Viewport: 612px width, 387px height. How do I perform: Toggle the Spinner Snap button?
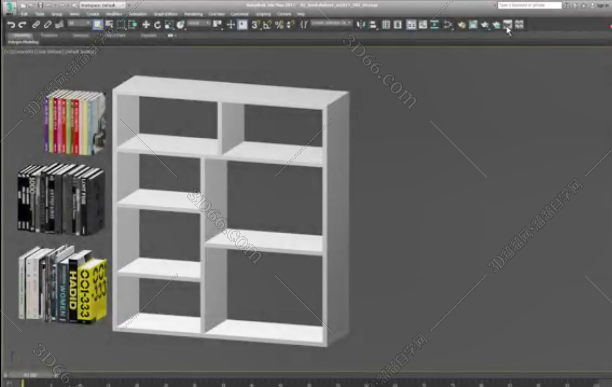291,25
